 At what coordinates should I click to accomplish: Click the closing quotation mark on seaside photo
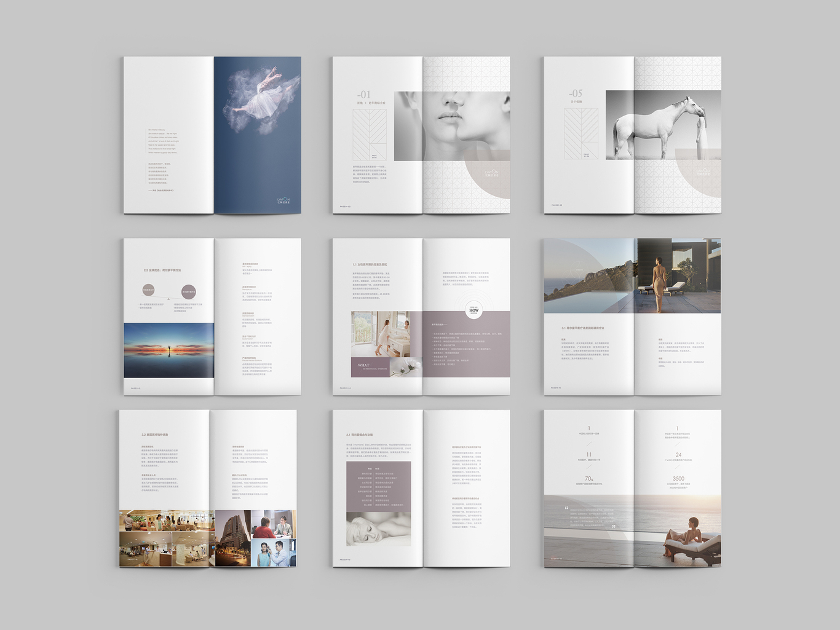[x=612, y=527]
